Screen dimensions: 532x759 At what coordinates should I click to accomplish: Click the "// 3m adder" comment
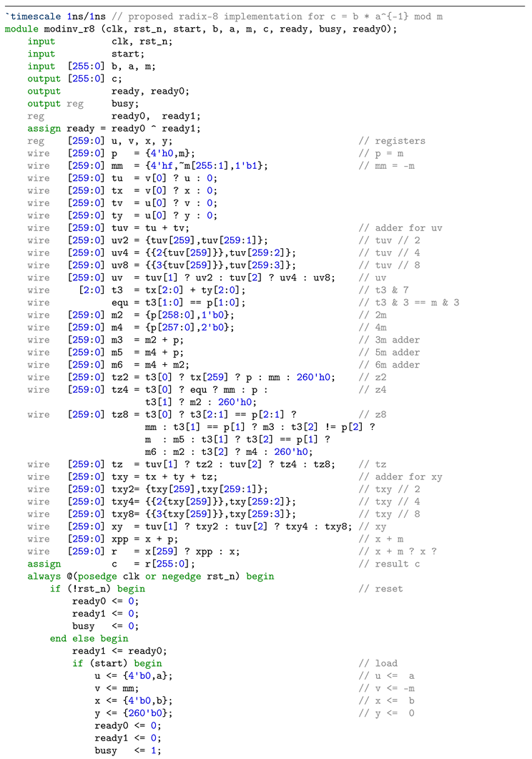coord(389,340)
